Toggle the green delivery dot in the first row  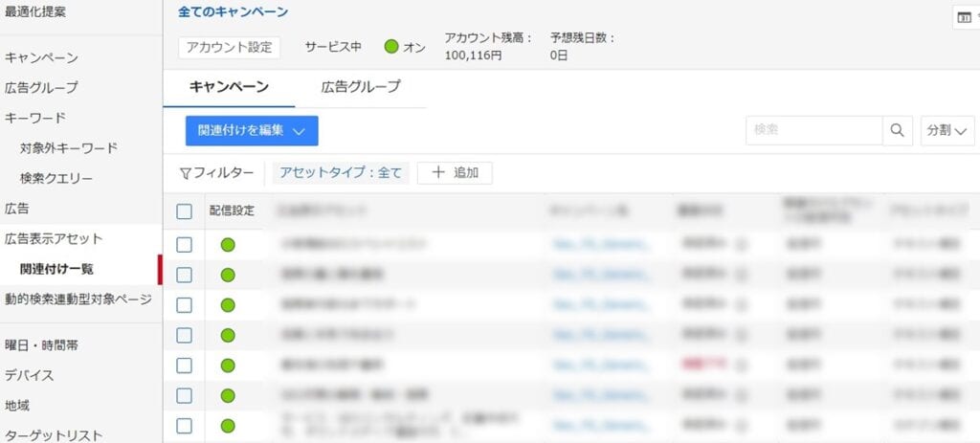pos(228,245)
